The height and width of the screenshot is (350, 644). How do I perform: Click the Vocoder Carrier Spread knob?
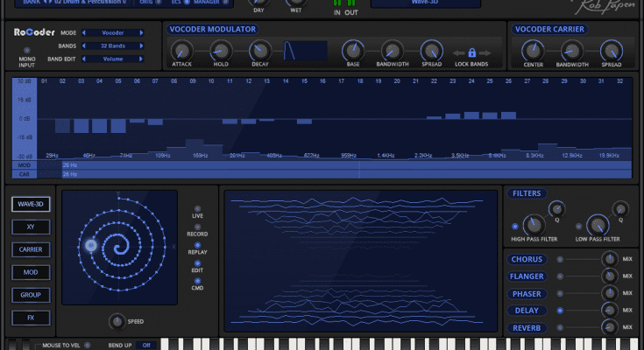[x=612, y=52]
